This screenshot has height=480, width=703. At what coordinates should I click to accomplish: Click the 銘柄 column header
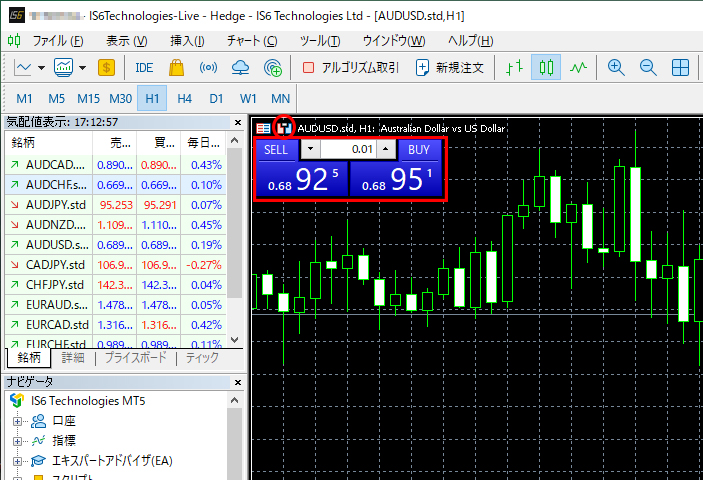[48, 143]
